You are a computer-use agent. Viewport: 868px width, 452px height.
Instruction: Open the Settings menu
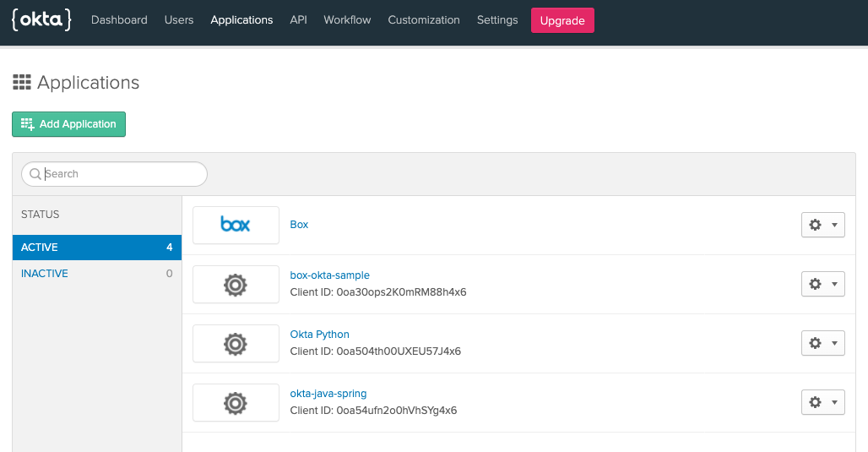tap(497, 20)
